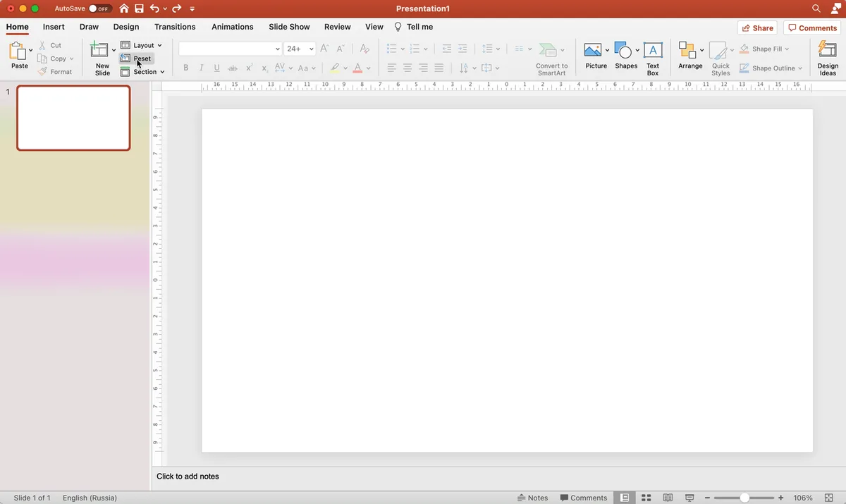The image size is (846, 504).
Task: Align text right
Action: click(x=424, y=68)
